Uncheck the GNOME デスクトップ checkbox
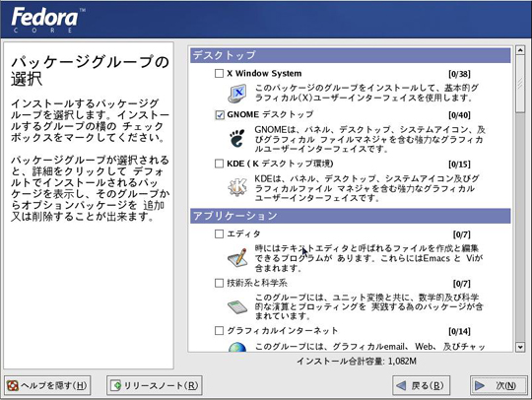The width and height of the screenshot is (532, 400). (x=219, y=115)
